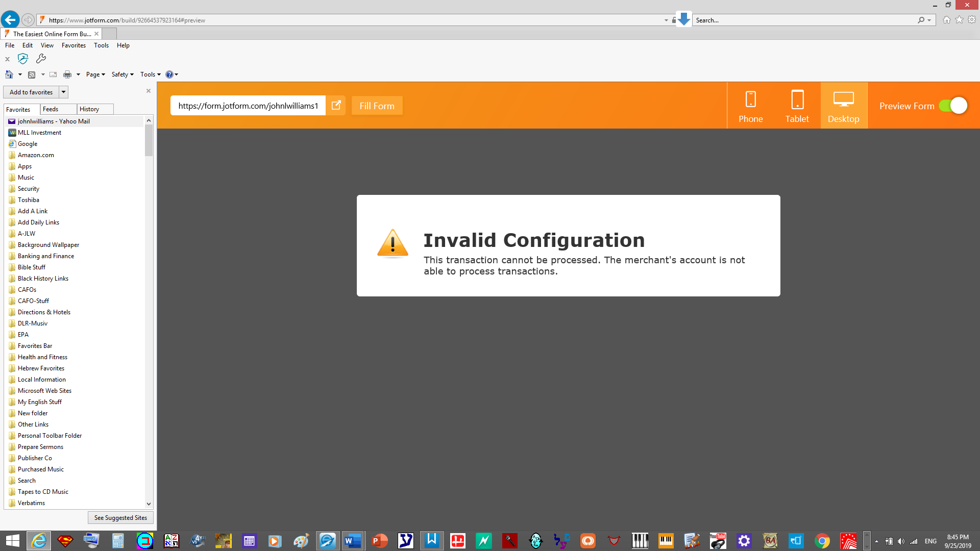Expand the Add to favorites dropdown arrow

click(63, 92)
